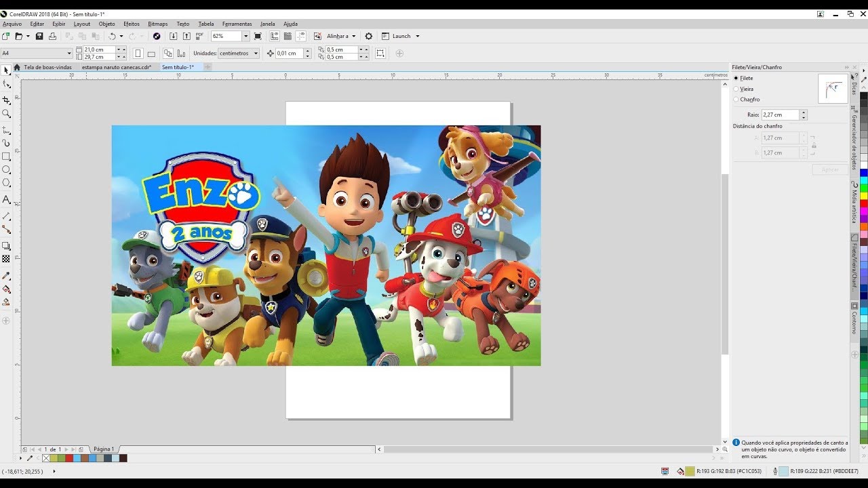Add a new document tab with plus
This screenshot has width=868, height=488.
click(208, 67)
